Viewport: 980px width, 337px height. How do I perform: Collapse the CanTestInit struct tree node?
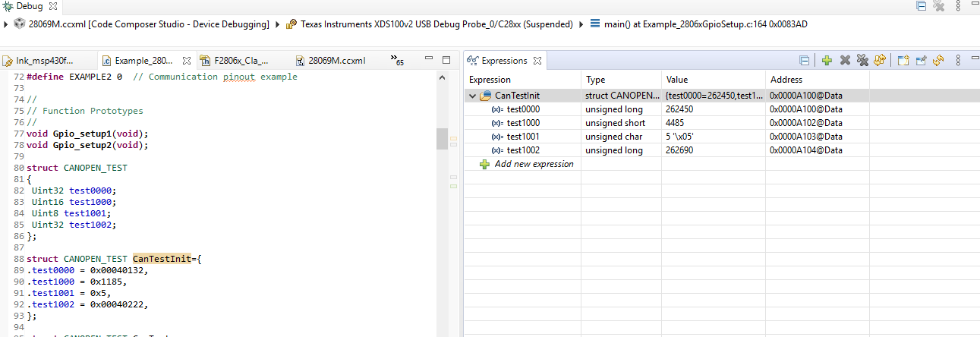(473, 96)
